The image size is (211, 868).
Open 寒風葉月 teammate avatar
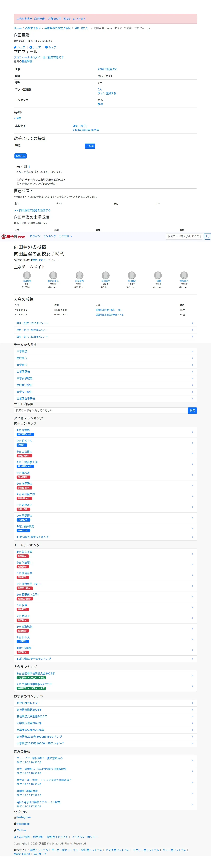(184, 275)
